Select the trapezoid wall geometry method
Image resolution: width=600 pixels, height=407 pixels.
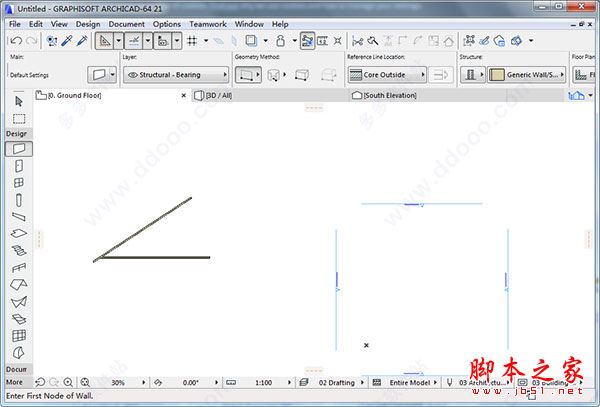302,75
